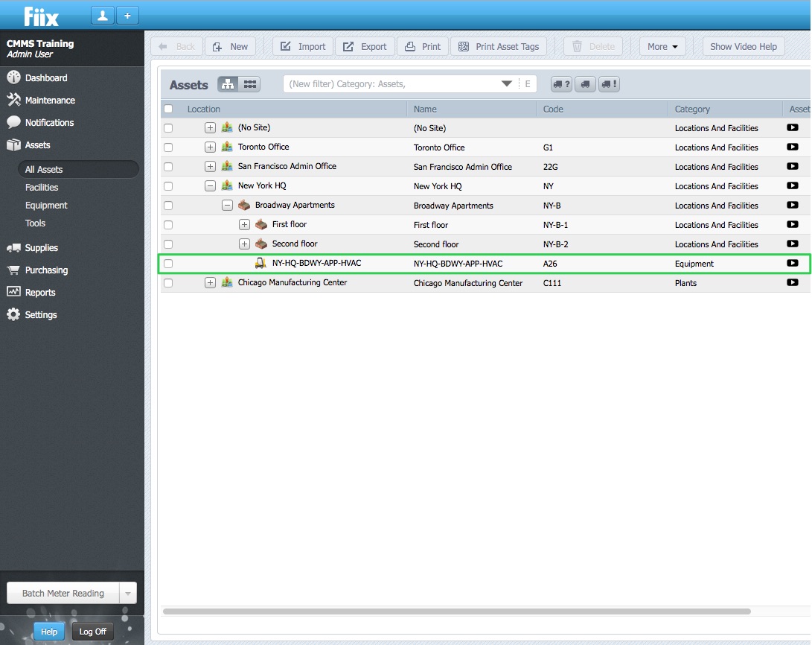Check the San Francisco Admin Office checkbox

pos(168,167)
